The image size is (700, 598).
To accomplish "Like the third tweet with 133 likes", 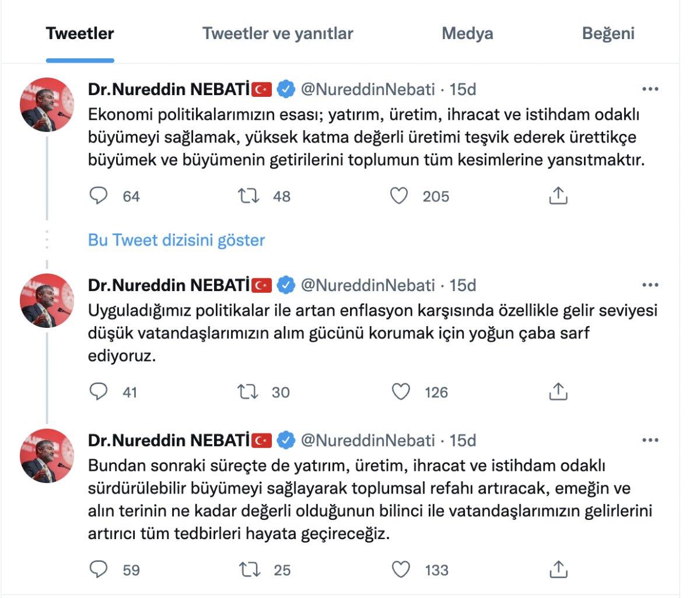I will tap(401, 571).
